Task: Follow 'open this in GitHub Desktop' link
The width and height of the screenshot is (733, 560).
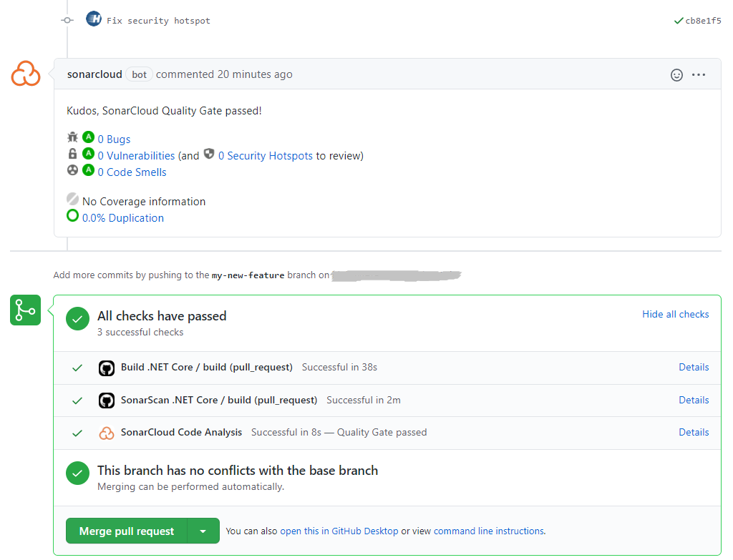Action: tap(339, 531)
